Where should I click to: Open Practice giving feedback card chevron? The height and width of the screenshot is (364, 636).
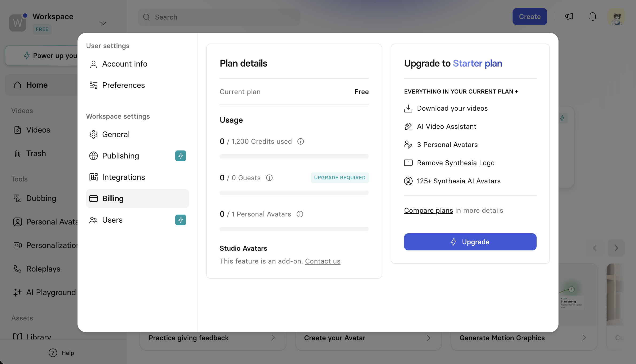tap(273, 338)
